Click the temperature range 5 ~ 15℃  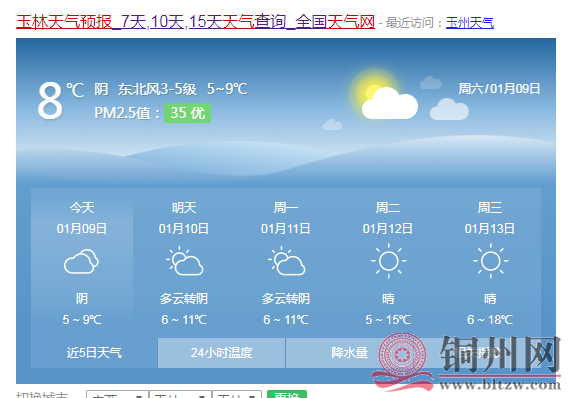coord(388,320)
